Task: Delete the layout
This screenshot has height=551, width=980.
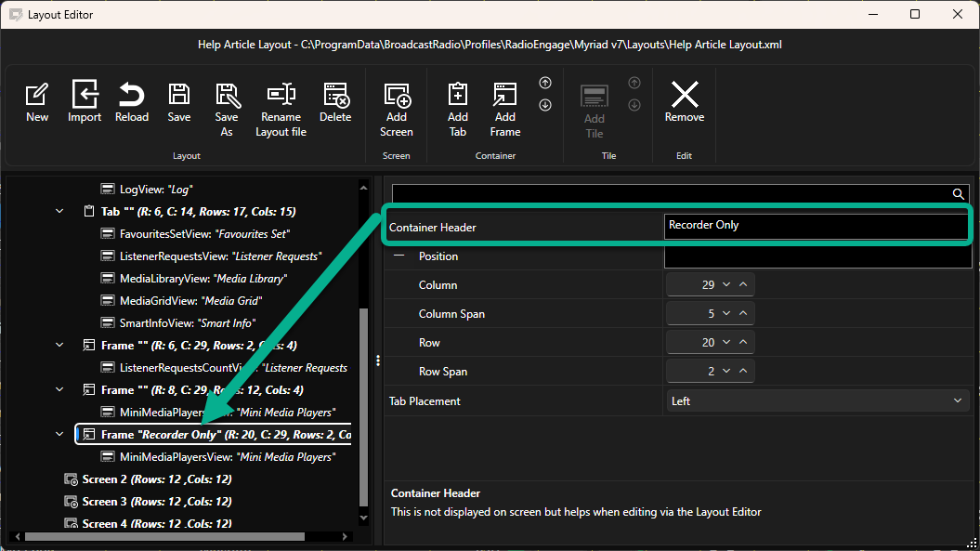Action: coord(335,102)
